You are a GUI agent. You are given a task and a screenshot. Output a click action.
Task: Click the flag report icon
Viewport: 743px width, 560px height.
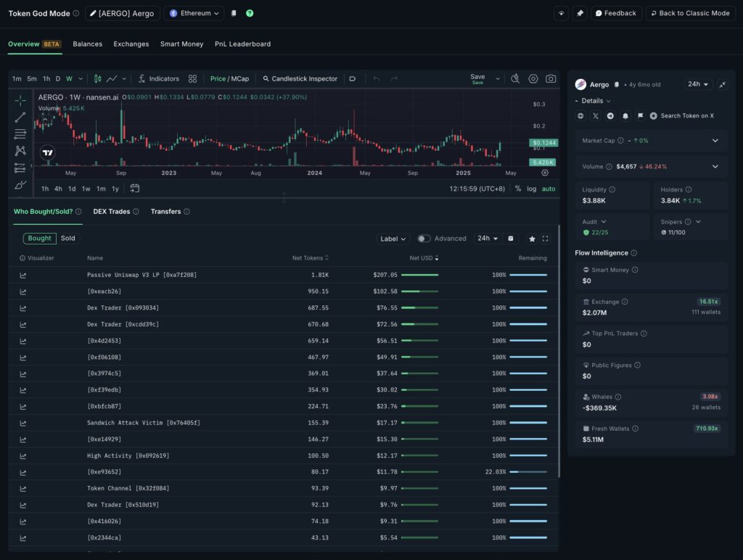(640, 115)
